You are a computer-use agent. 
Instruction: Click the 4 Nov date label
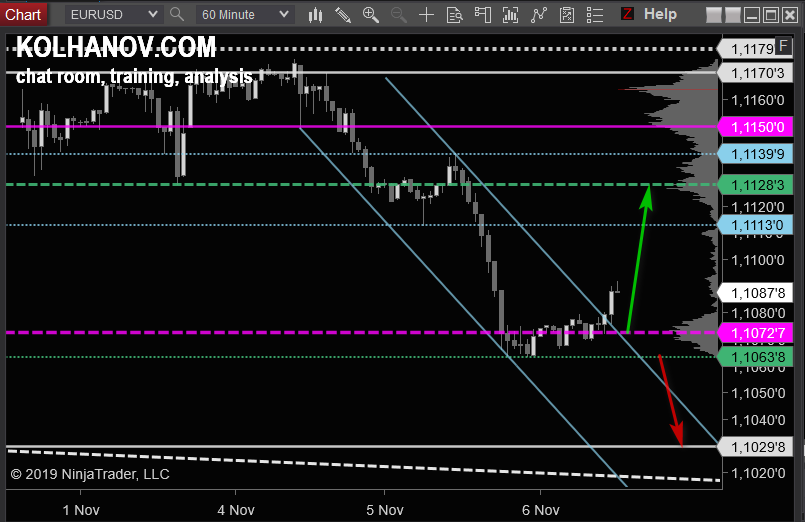[236, 510]
